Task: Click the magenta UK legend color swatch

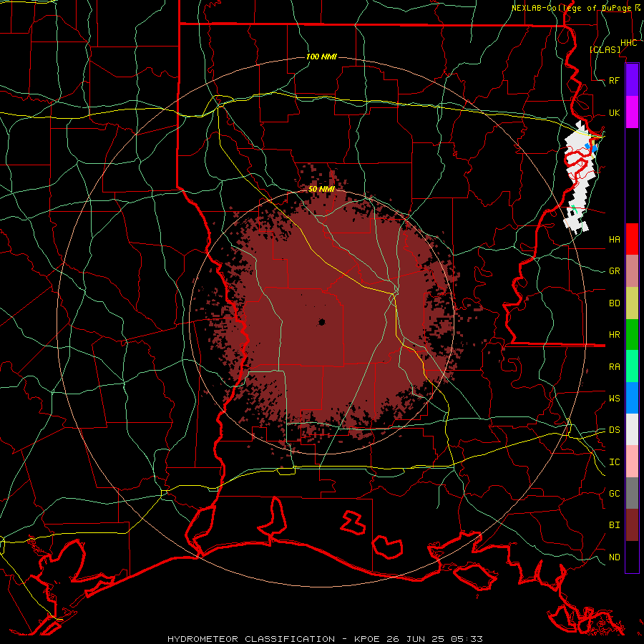Action: coord(632,112)
